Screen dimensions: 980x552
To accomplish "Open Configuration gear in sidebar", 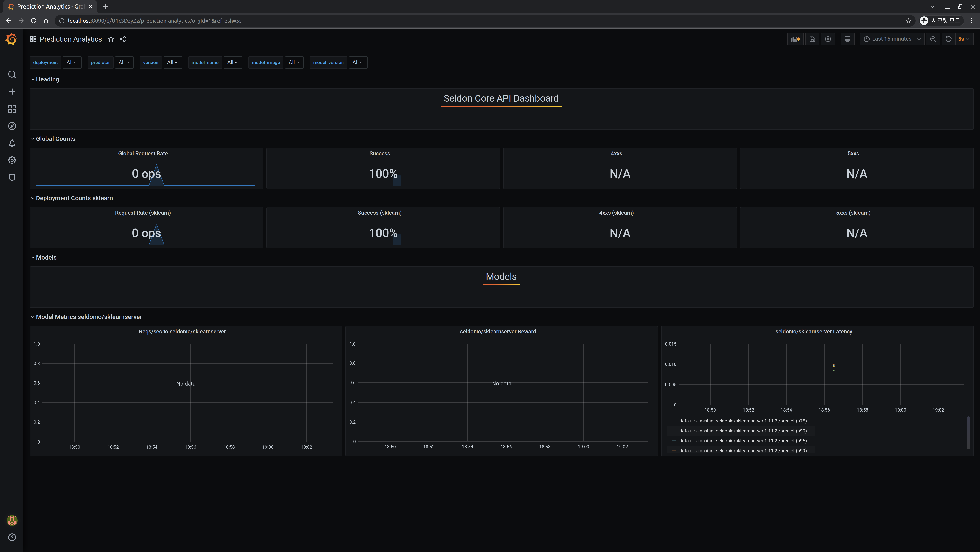I will pos(12,161).
